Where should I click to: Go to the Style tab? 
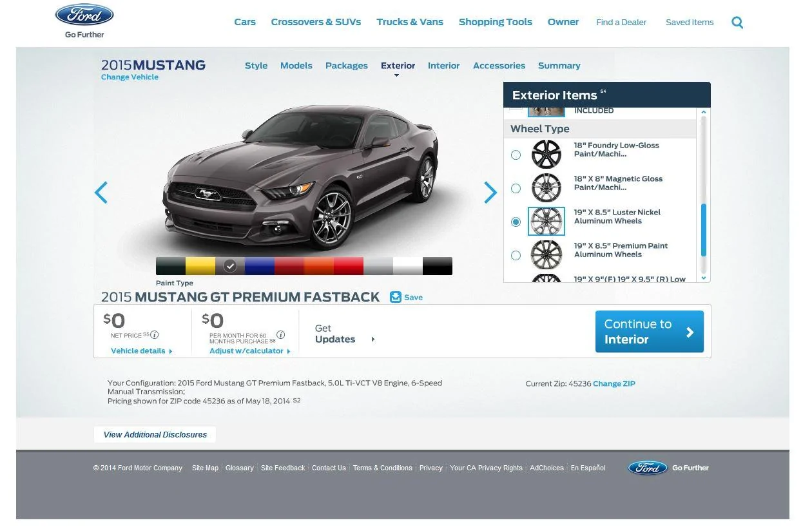(256, 66)
